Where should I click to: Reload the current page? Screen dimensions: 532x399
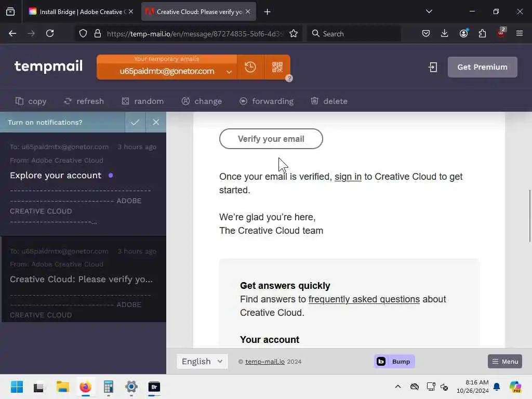coord(50,33)
